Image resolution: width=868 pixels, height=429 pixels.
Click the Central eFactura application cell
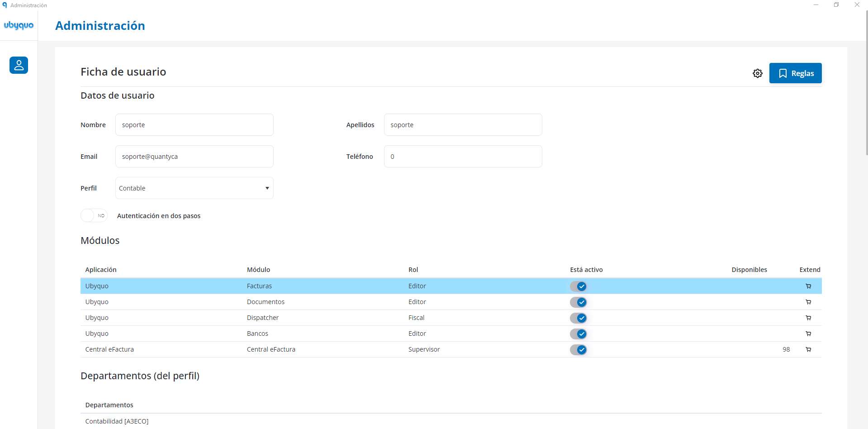(x=109, y=349)
